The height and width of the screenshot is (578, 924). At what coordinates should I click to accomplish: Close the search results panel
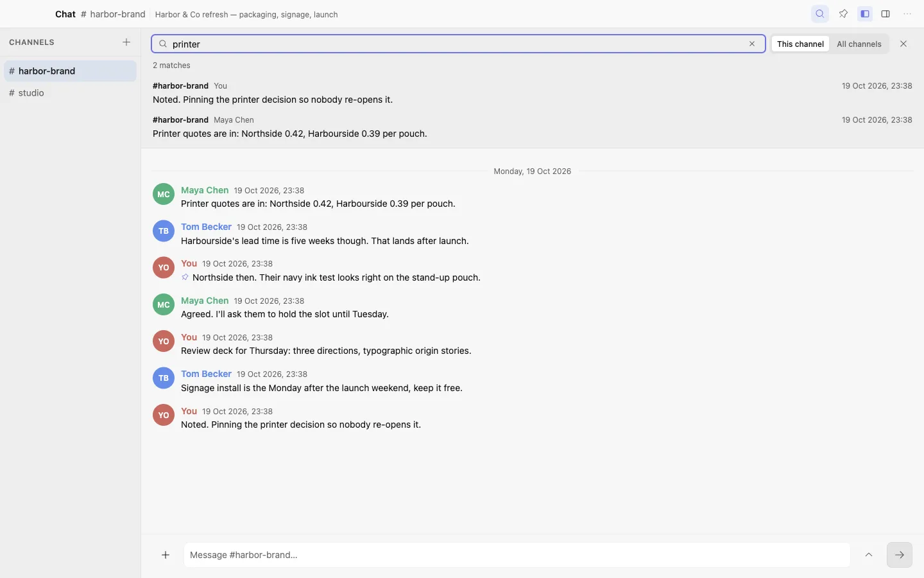click(x=903, y=44)
